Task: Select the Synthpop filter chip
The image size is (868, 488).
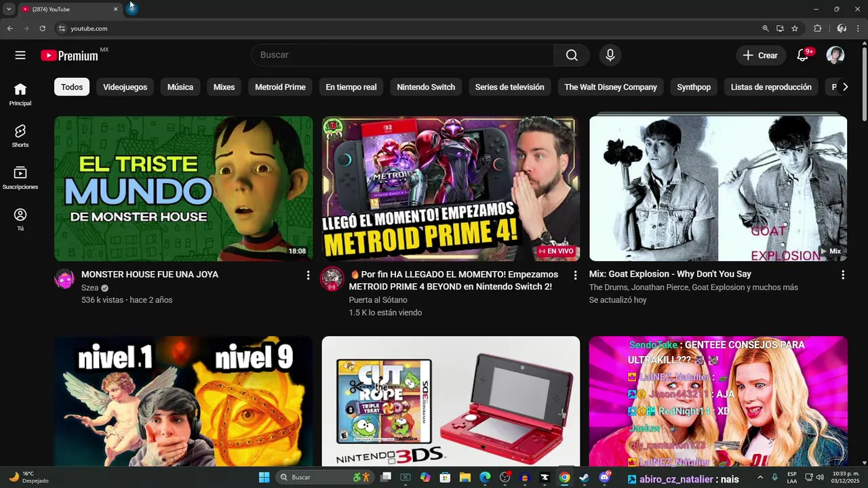Action: (x=694, y=87)
